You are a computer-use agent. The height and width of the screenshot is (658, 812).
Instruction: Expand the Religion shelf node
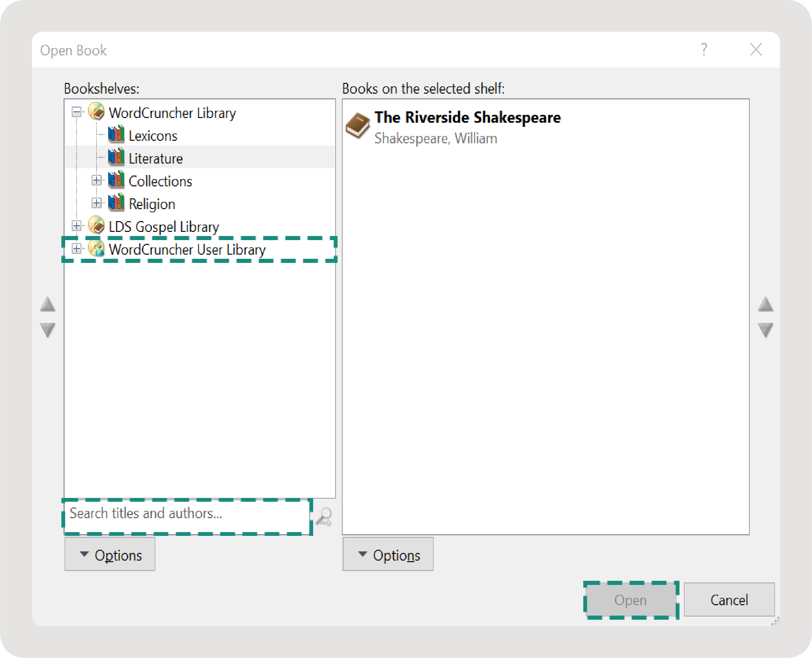96,203
